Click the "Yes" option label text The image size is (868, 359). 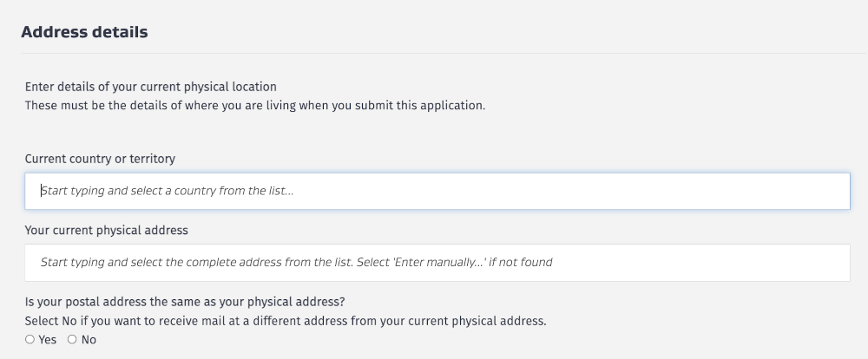coord(48,340)
